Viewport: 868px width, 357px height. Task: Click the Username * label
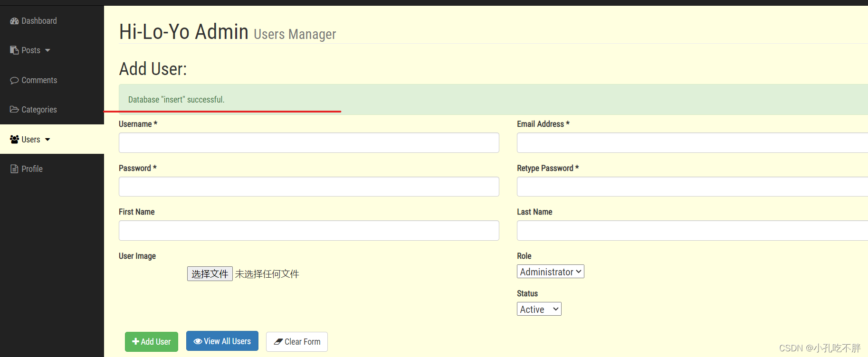[x=138, y=124]
